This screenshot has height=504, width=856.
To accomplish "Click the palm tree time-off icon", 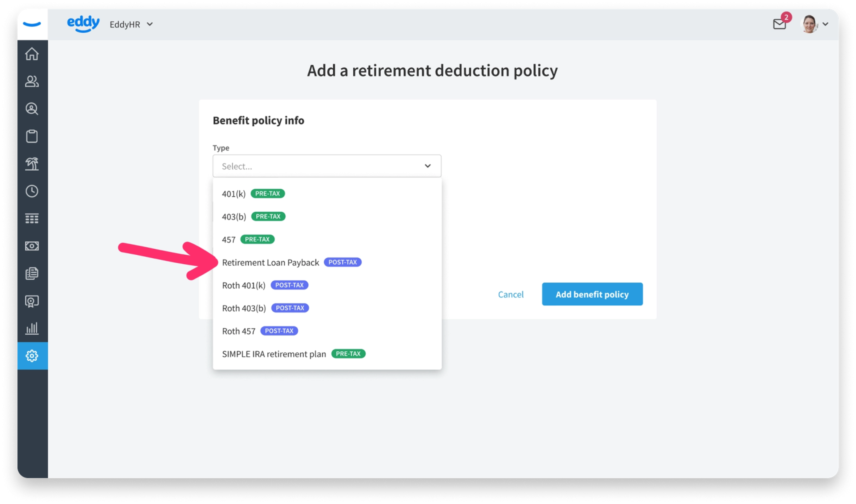I will pos(32,164).
